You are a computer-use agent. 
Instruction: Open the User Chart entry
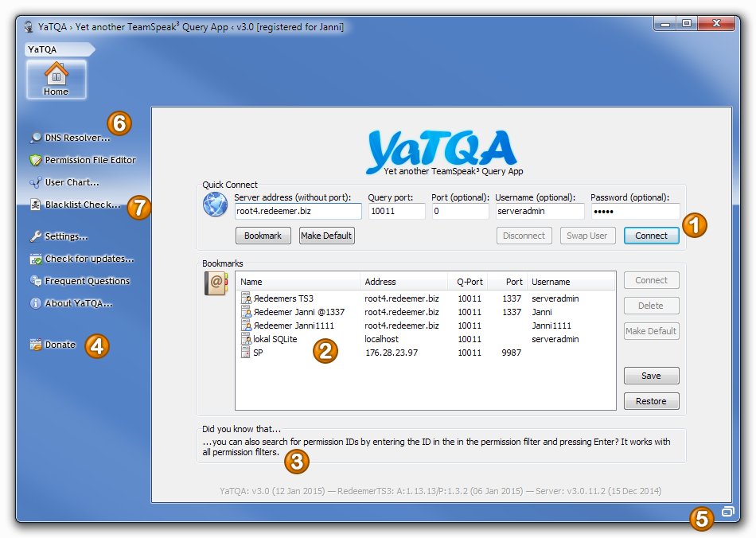coord(72,182)
